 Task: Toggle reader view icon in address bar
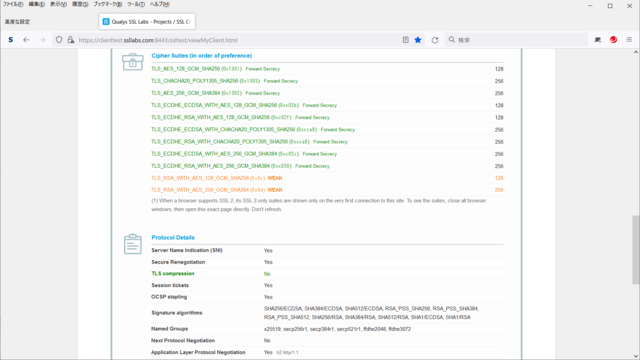405,40
